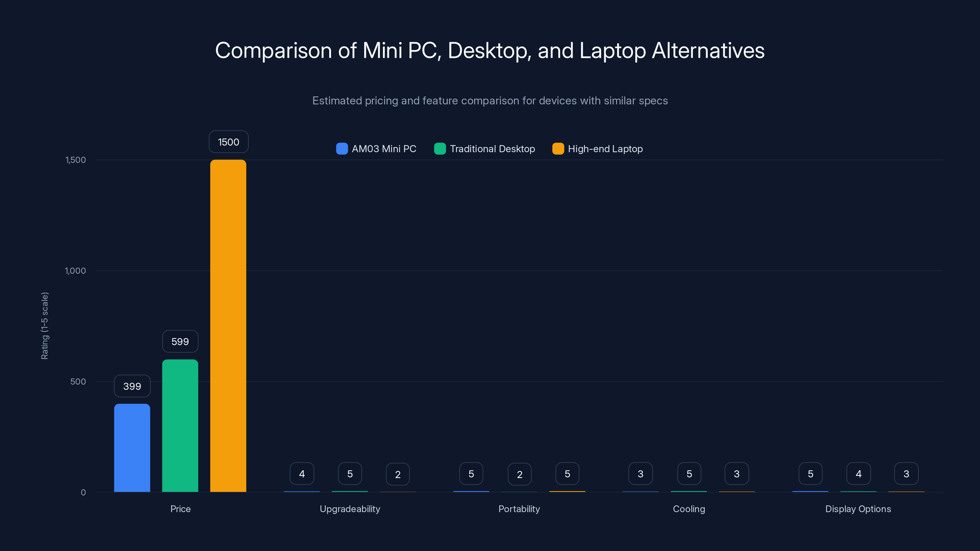Click the 399 value badge
Image resolution: width=980 pixels, height=551 pixels.
pos(132,386)
